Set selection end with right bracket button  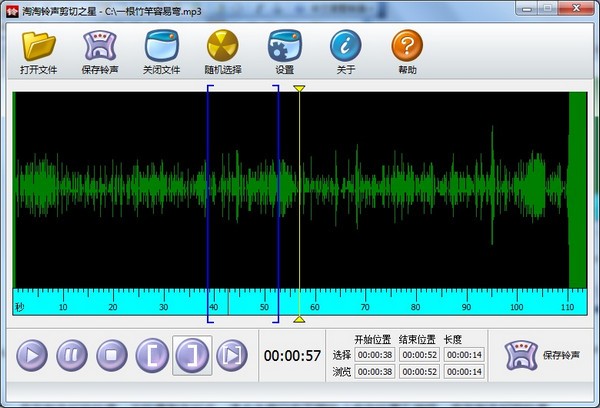[191, 355]
